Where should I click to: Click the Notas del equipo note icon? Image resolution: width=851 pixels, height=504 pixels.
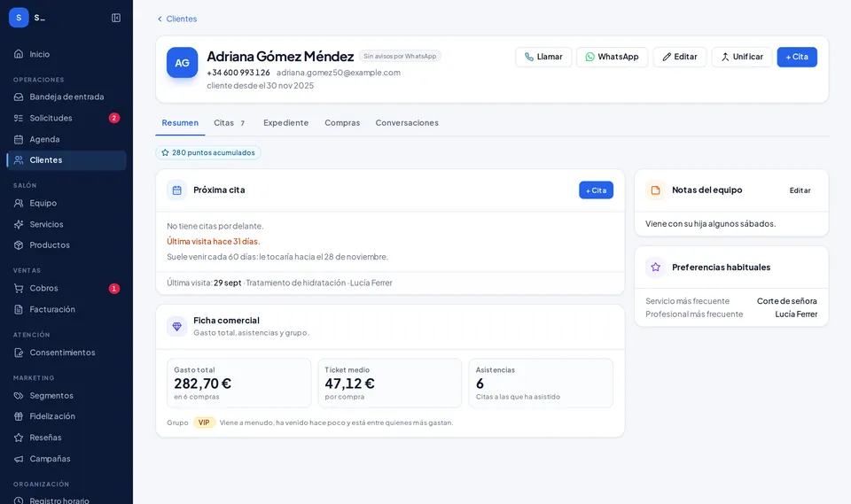coord(655,190)
